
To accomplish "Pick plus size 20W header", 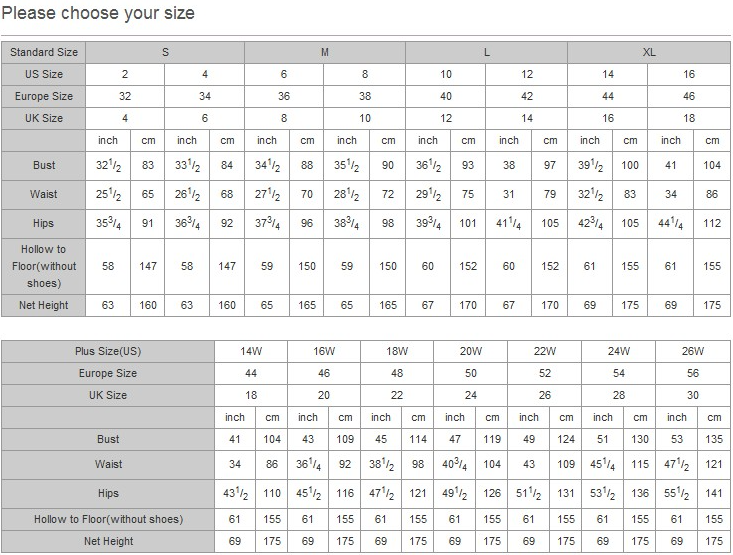I will 471,351.
